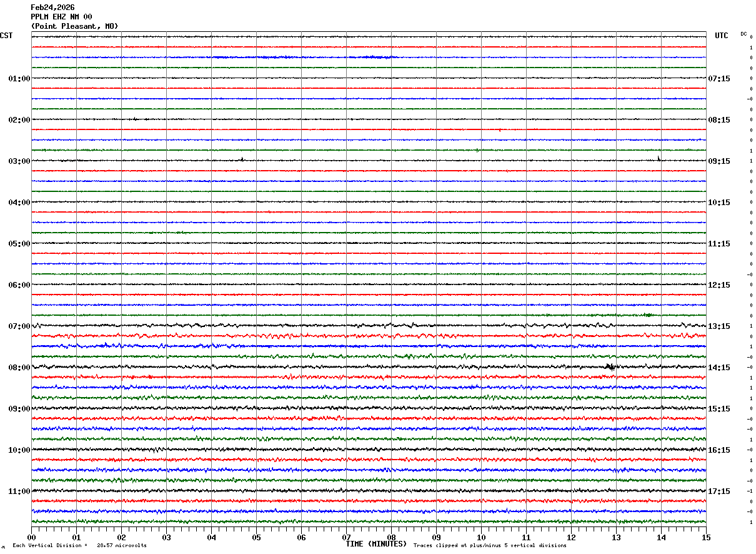Select the '10:00' CST row label

(19, 450)
